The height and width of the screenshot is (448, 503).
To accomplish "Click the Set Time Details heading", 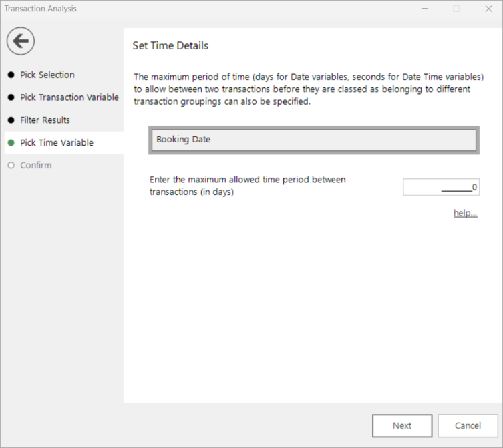I will (x=170, y=45).
